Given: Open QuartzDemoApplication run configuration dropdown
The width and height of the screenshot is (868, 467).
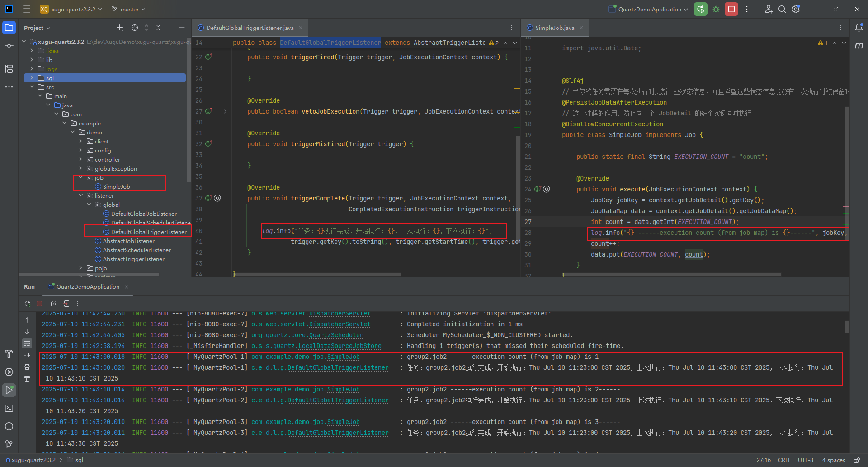Looking at the screenshot, I should [x=649, y=9].
